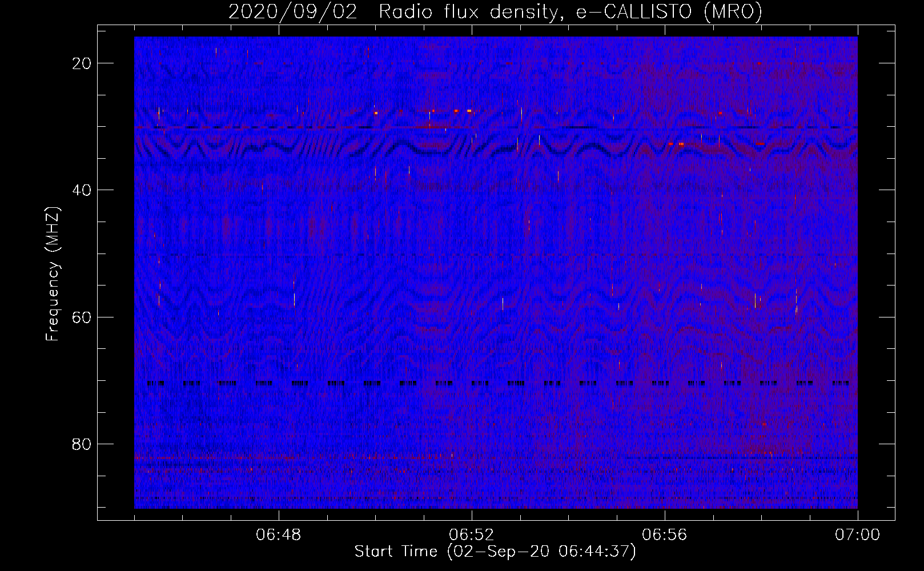Screen dimensions: 924x571
Task: Click the 06:56 time tick label
Action: coord(665,535)
